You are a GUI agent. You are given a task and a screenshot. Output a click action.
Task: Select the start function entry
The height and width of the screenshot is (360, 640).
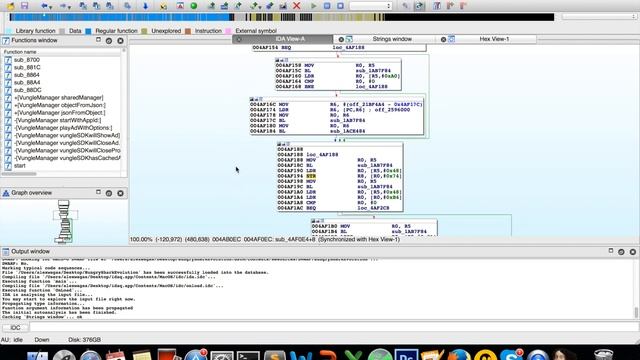point(20,166)
